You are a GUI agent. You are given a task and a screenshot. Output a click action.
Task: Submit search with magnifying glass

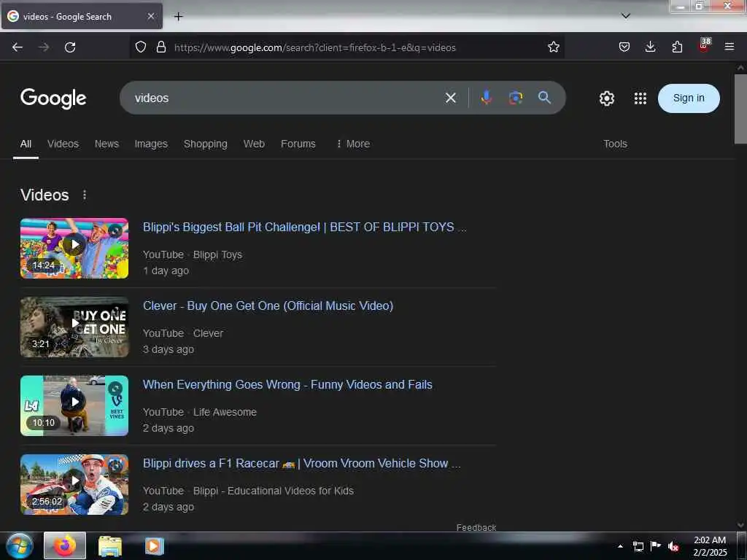[x=544, y=98]
